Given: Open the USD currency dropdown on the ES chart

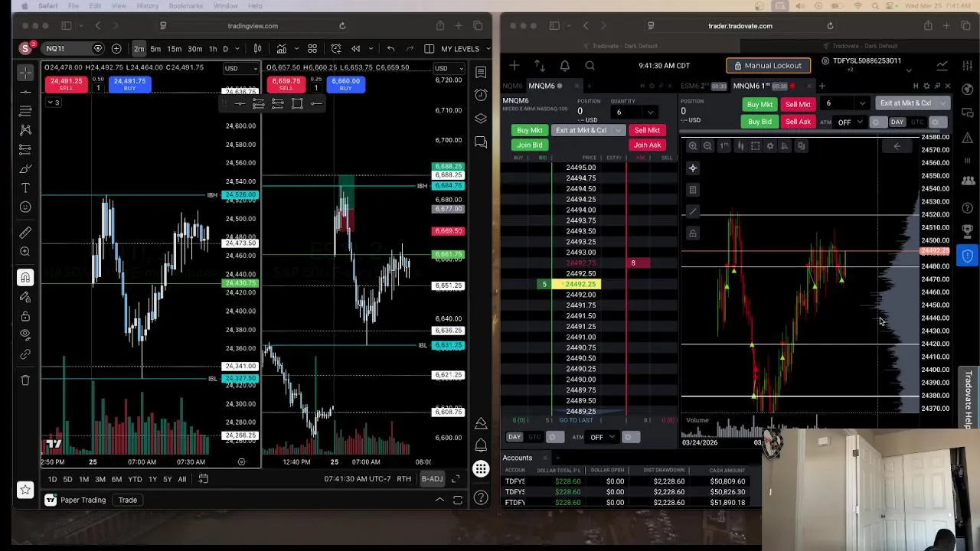Looking at the screenshot, I should tap(449, 68).
